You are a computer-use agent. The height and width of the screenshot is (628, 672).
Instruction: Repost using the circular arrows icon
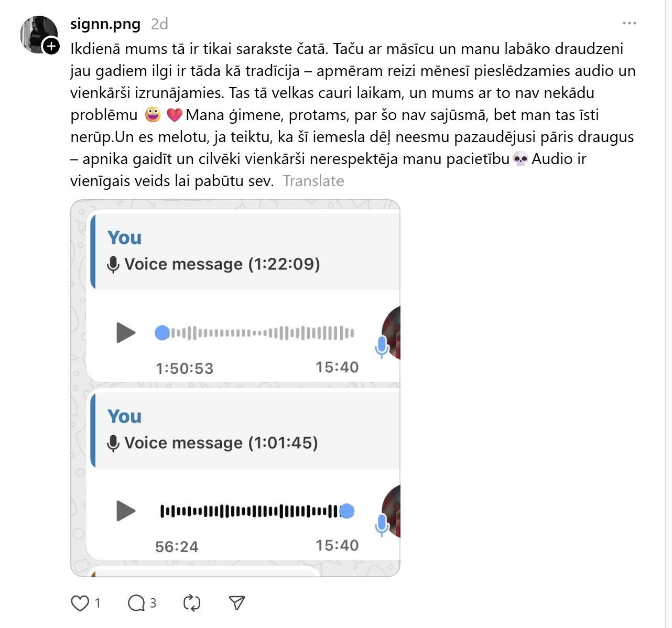(x=192, y=603)
